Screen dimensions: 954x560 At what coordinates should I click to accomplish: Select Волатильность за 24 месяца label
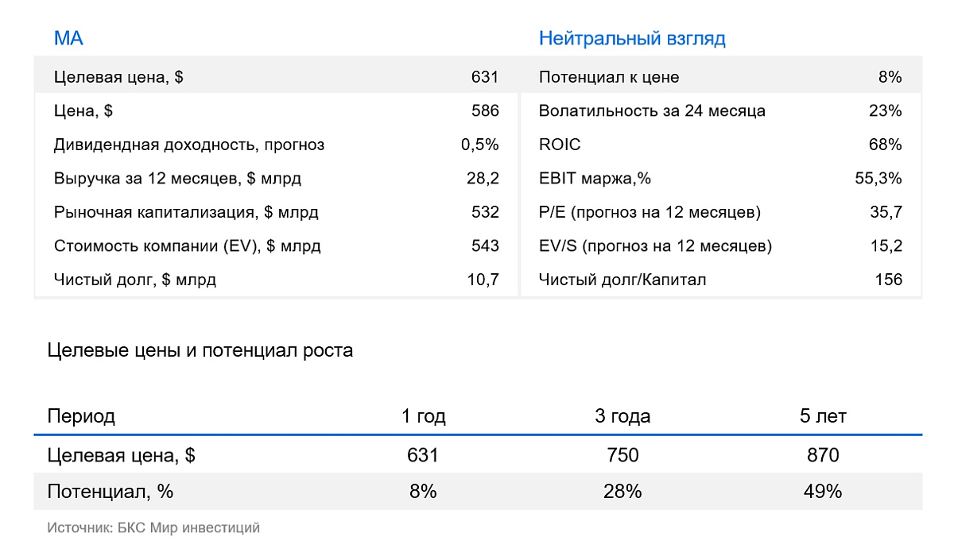(652, 111)
